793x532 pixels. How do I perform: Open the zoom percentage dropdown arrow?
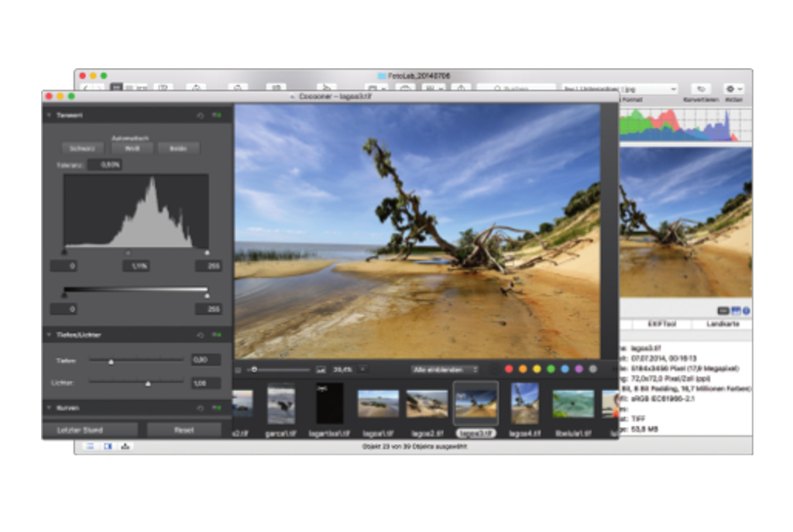point(362,369)
